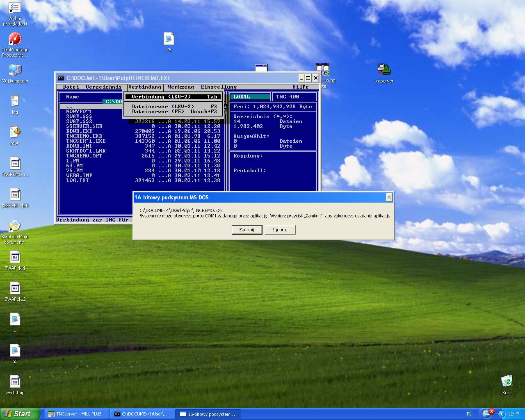Select the TNC 400 panel tab
Image resolution: width=525 pixels, height=420 pixels.
tap(294, 97)
